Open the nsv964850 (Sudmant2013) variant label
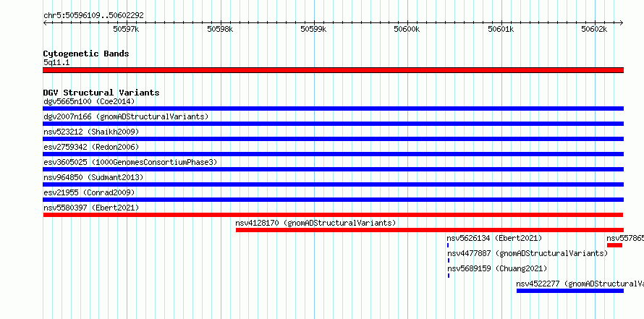644x319 pixels. tap(93, 177)
